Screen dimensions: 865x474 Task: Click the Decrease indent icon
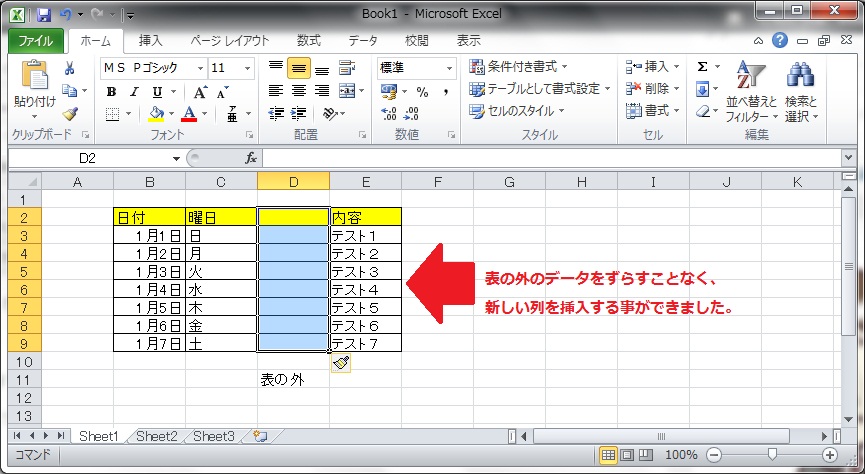(x=276, y=113)
